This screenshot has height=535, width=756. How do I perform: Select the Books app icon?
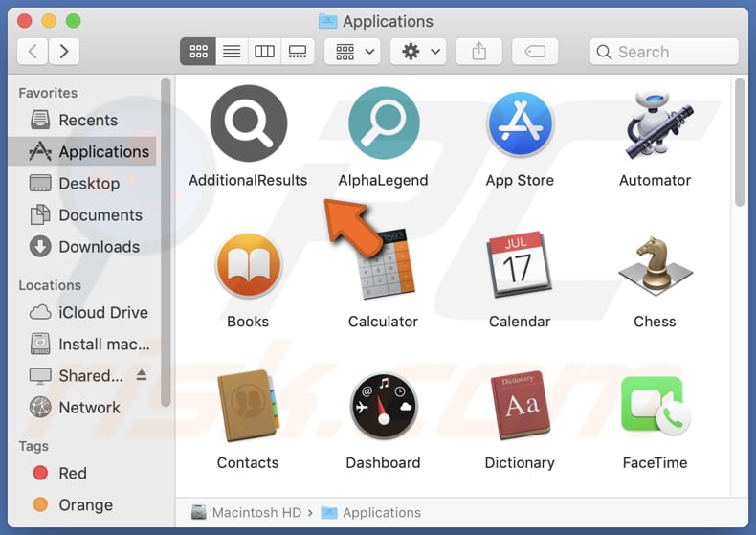tap(248, 265)
